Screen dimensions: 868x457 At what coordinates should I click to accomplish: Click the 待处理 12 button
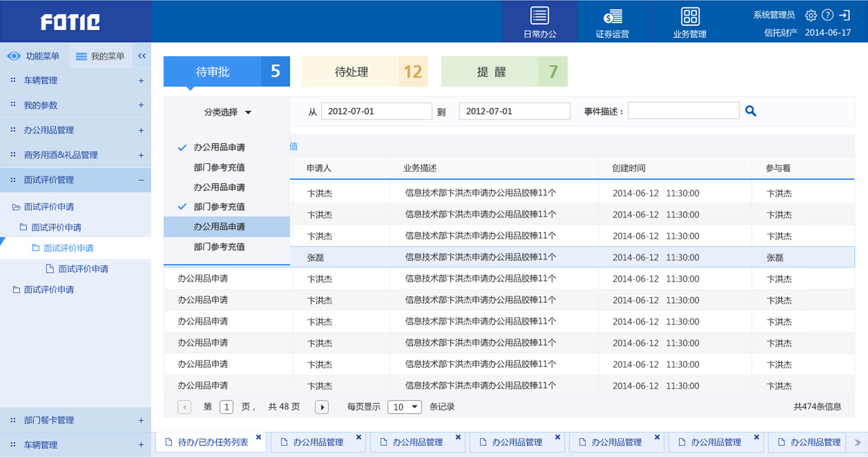pyautogui.click(x=365, y=72)
